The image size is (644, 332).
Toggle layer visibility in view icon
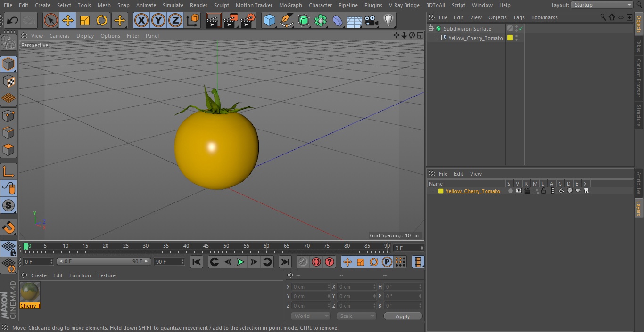point(519,191)
